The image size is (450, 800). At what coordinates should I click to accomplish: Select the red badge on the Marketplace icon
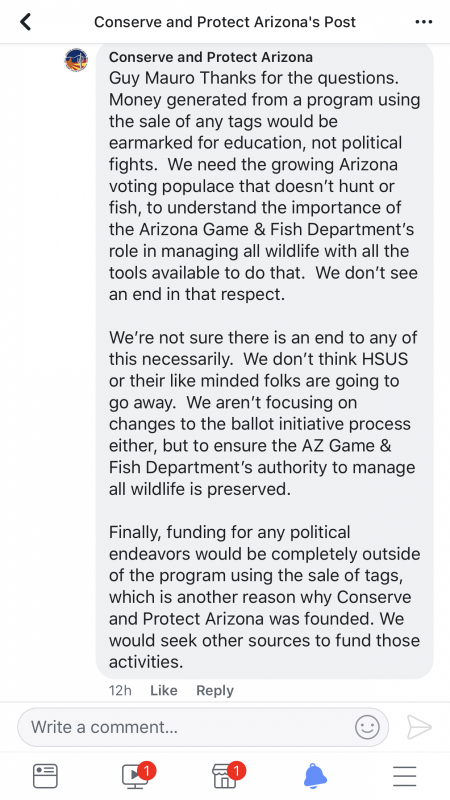coord(236,770)
